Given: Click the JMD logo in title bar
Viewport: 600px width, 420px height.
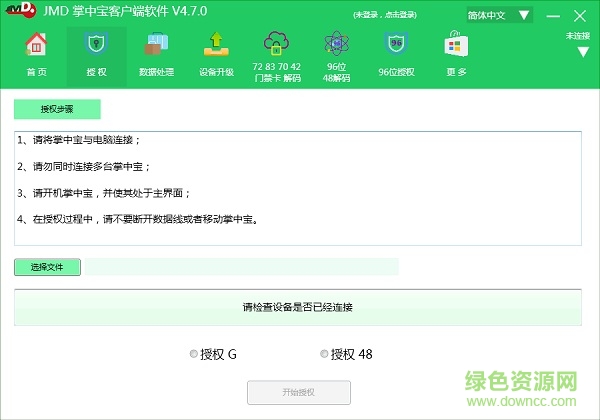Looking at the screenshot, I should 21,10.
